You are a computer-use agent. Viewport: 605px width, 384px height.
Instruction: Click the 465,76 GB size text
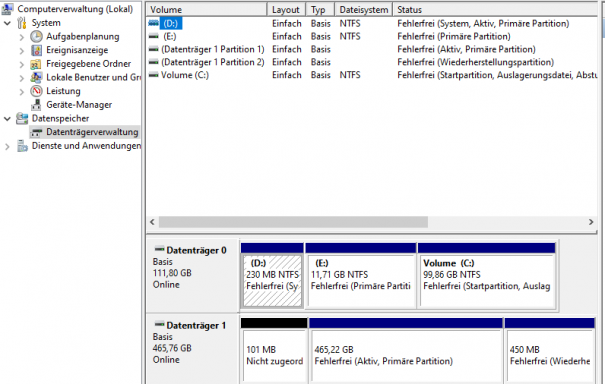click(x=172, y=348)
